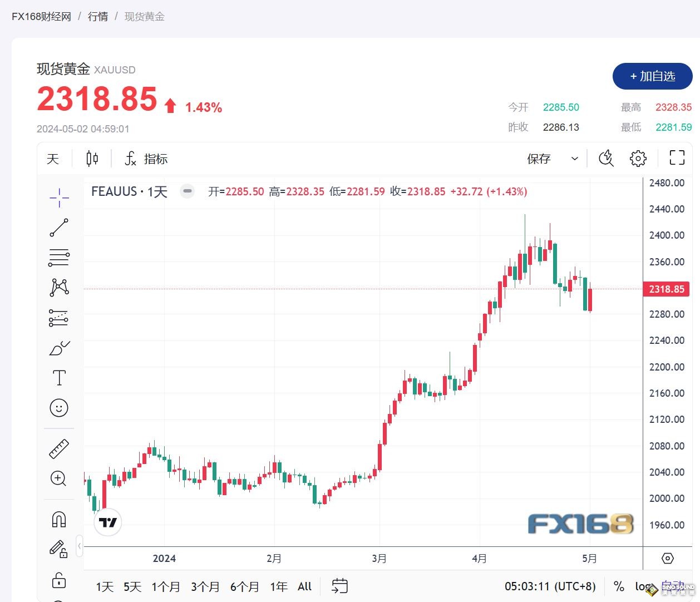The height and width of the screenshot is (602, 700).
Task: Enter fullscreen chart mode
Action: tap(677, 158)
